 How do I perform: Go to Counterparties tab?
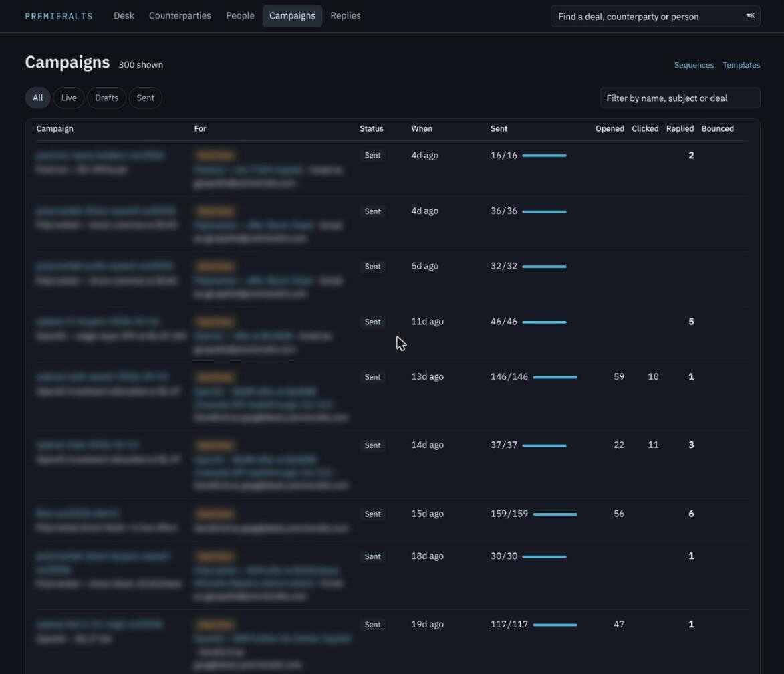[x=180, y=15]
